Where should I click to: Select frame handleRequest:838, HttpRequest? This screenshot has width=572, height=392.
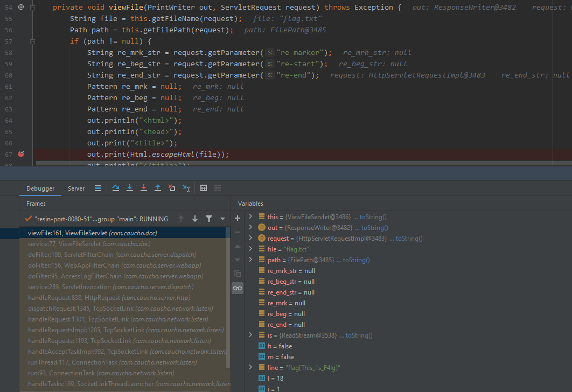123,298
